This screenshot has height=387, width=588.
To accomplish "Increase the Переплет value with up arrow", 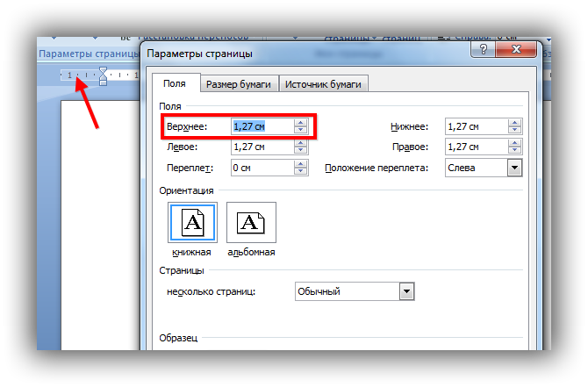I will click(x=301, y=164).
